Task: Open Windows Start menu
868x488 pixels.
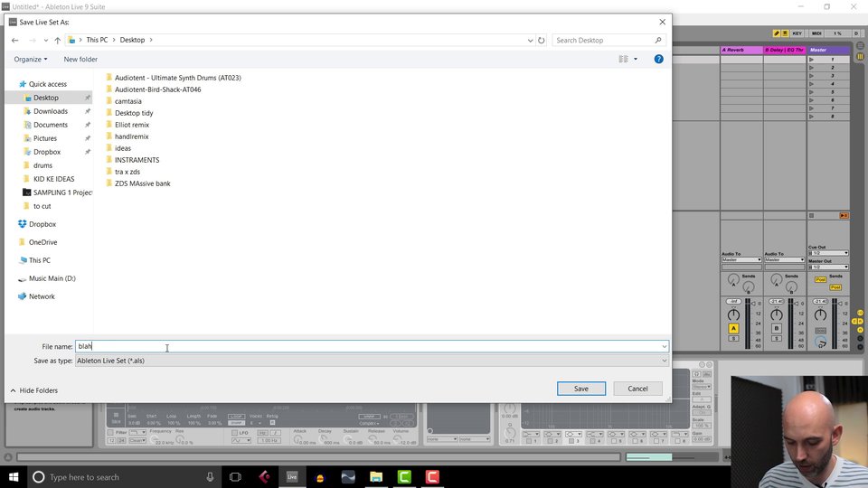Action: (14, 477)
